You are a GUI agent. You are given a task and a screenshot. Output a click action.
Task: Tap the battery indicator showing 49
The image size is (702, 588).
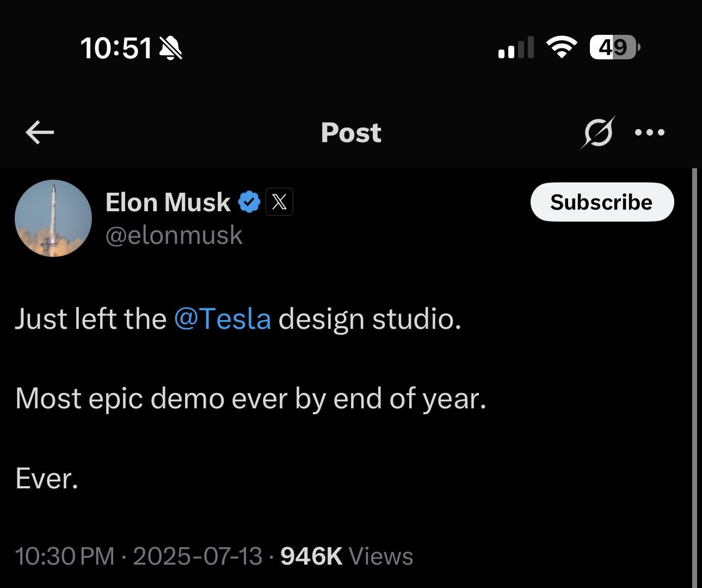tap(614, 47)
